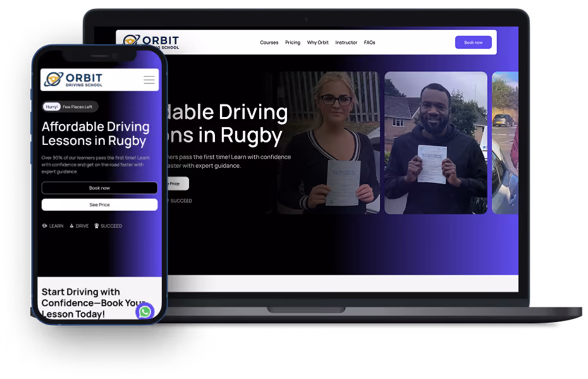The image size is (588, 379).
Task: Click 'Start Driving with Confidence' heading on phone
Action: tap(92, 303)
